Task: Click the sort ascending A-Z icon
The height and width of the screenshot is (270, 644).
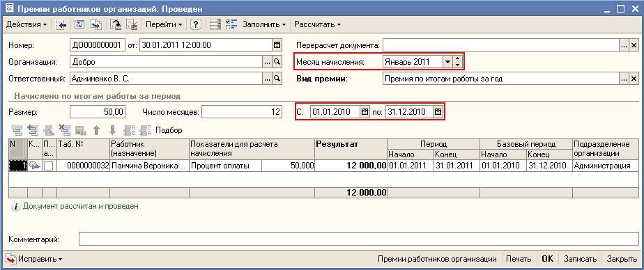Action: tap(129, 131)
